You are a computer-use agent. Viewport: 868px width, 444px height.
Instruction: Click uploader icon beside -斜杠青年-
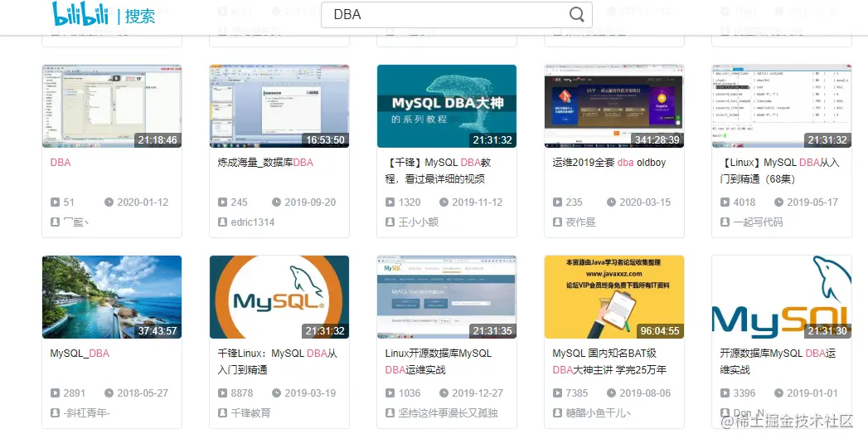[x=55, y=412]
